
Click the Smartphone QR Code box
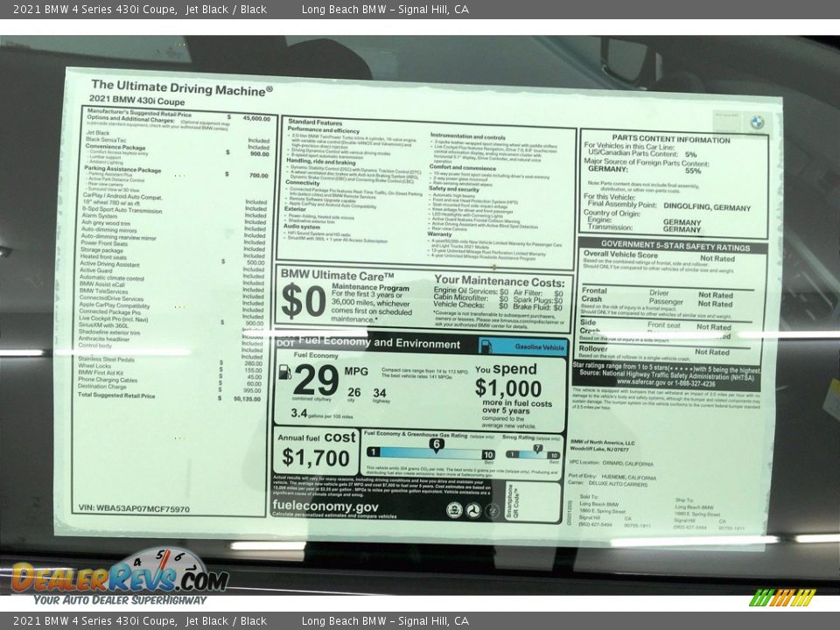(533, 501)
